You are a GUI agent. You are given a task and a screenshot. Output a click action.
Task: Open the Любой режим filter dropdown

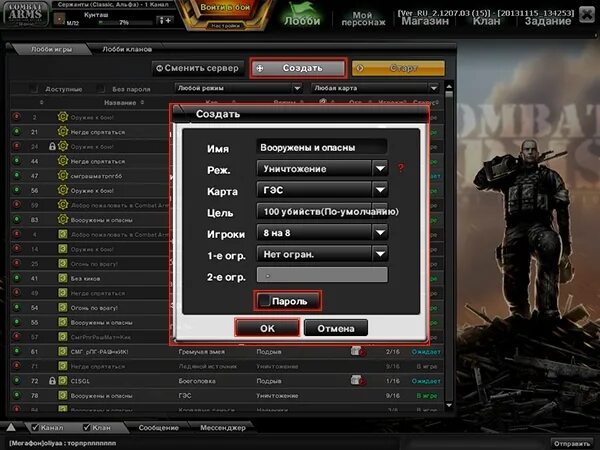coord(238,88)
